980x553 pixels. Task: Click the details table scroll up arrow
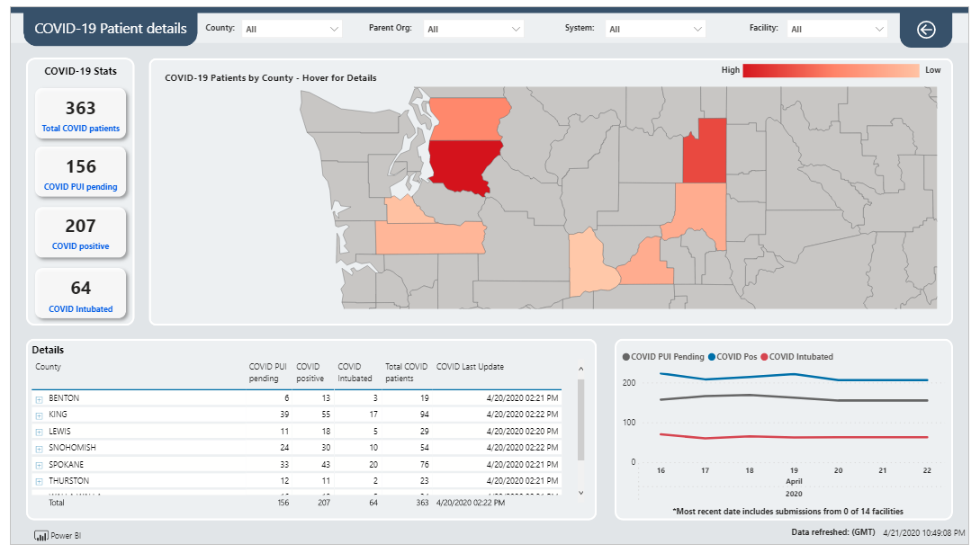[x=580, y=369]
